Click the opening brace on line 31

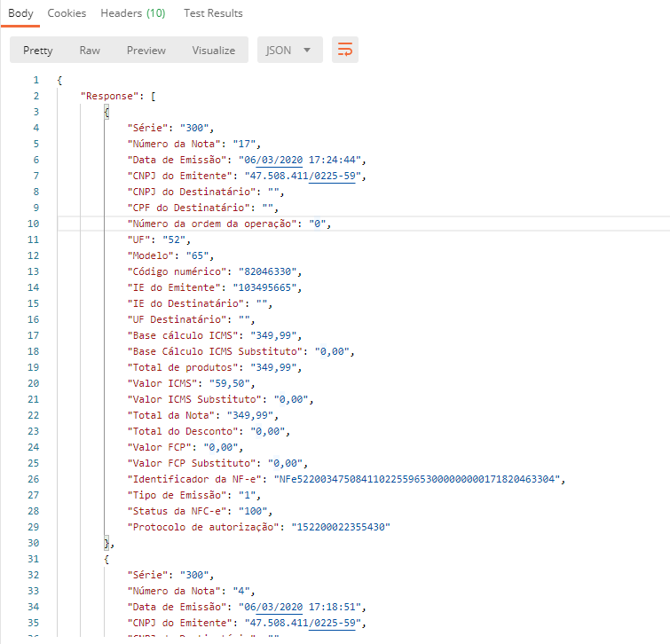coord(106,559)
